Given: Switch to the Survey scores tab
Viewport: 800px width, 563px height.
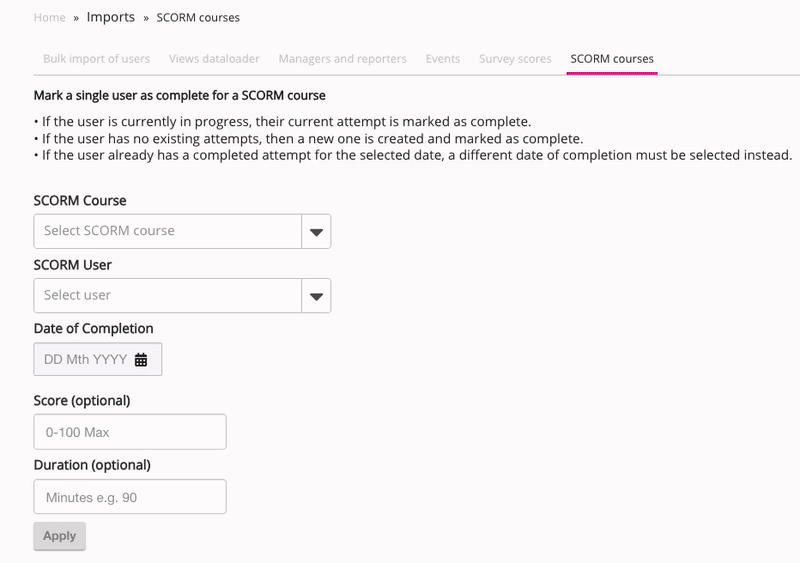Looking at the screenshot, I should (x=515, y=59).
